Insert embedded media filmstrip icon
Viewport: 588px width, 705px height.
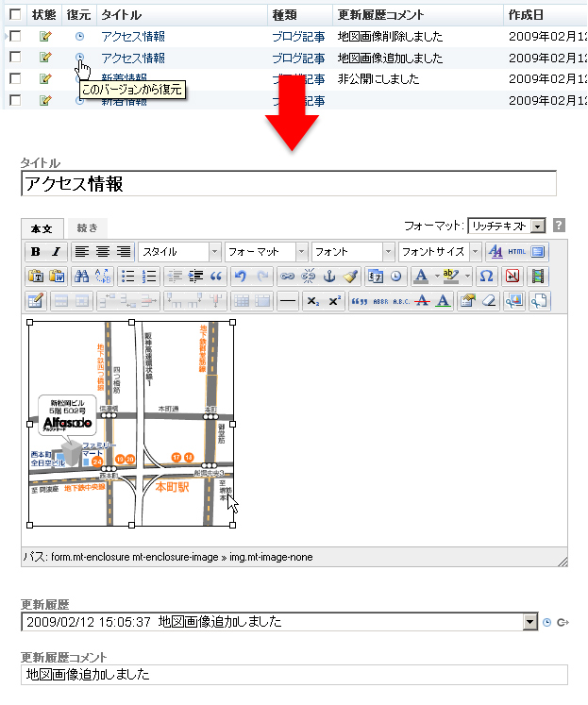coord(538,277)
